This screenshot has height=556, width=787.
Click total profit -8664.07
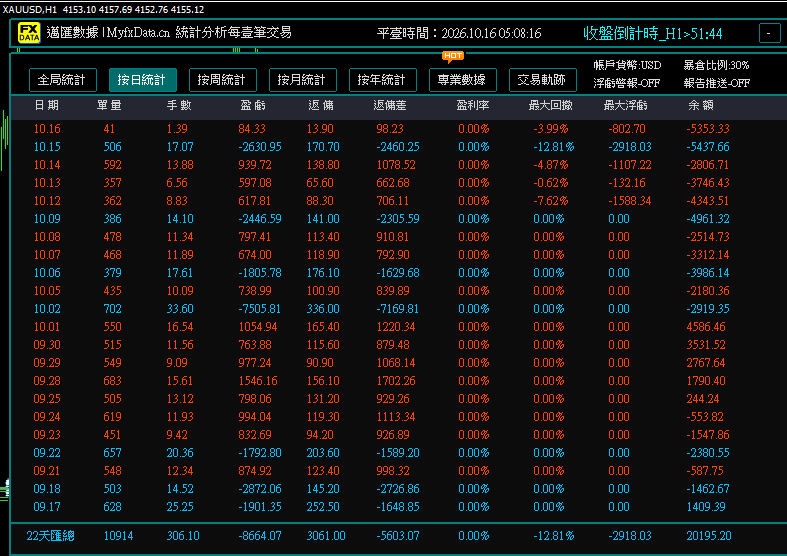[259, 536]
